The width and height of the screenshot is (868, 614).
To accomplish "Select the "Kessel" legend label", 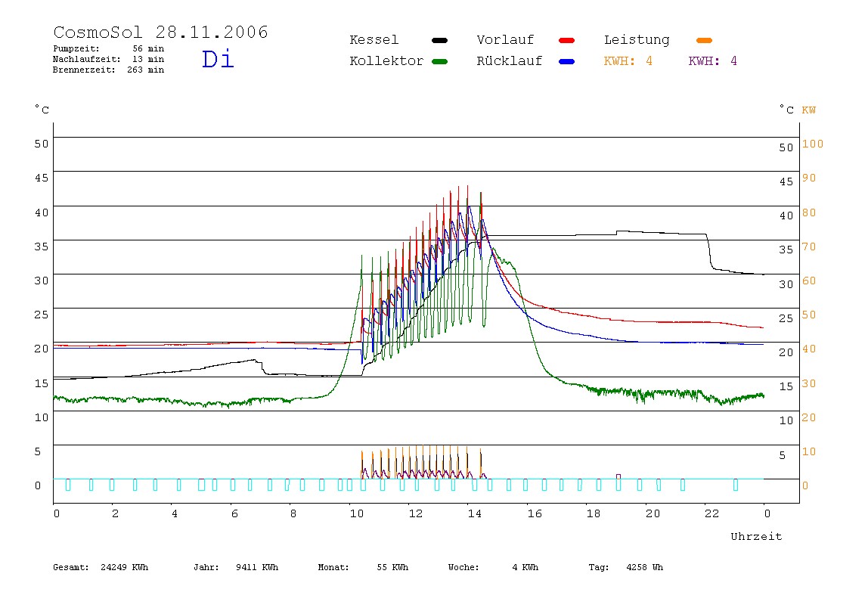I will pos(374,40).
